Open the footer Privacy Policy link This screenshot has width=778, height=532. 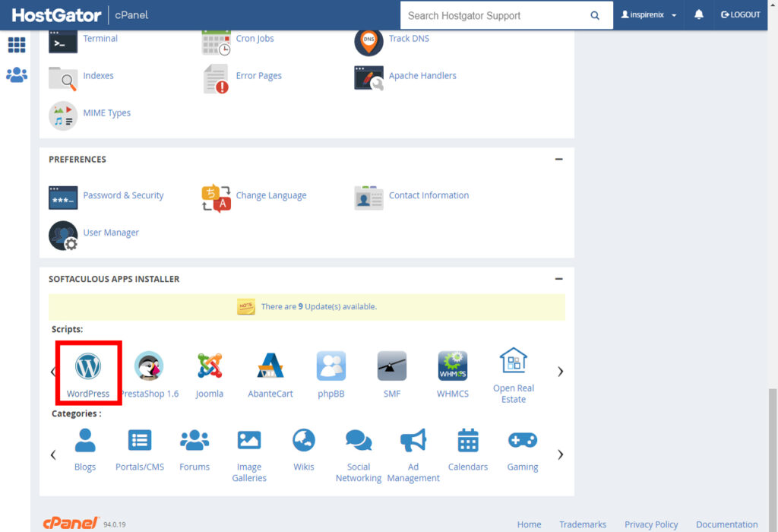(651, 524)
